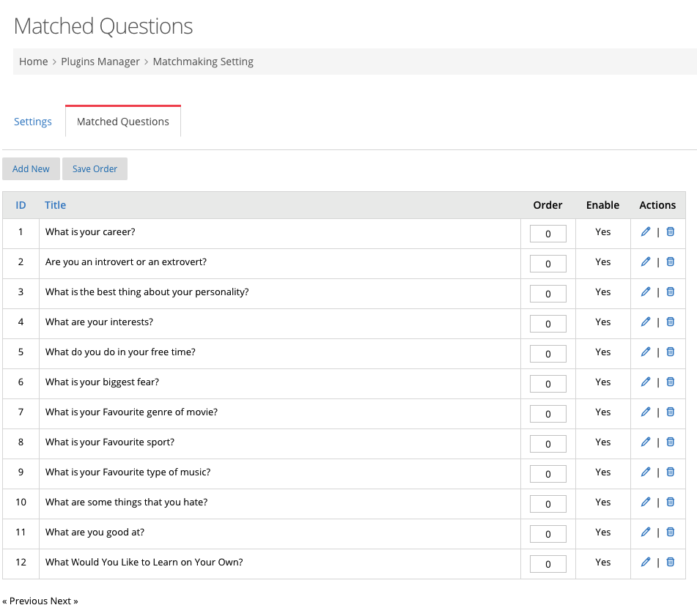The height and width of the screenshot is (616, 697).
Task: Go to the Next page of questions
Action: (x=64, y=601)
